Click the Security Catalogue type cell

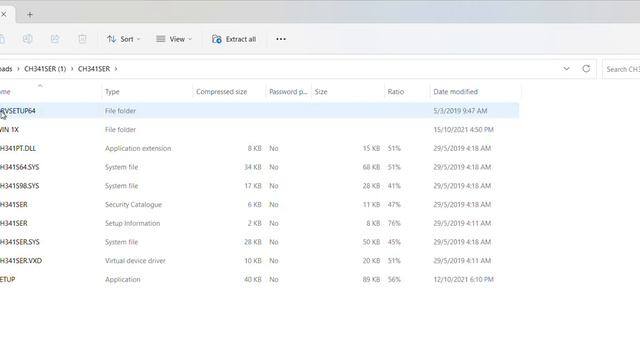pyautogui.click(x=133, y=204)
